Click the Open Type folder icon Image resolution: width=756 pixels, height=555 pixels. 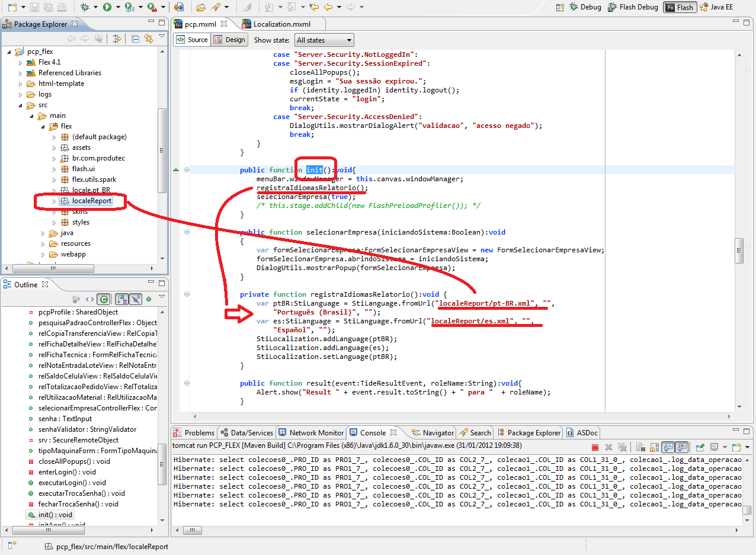[x=201, y=7]
